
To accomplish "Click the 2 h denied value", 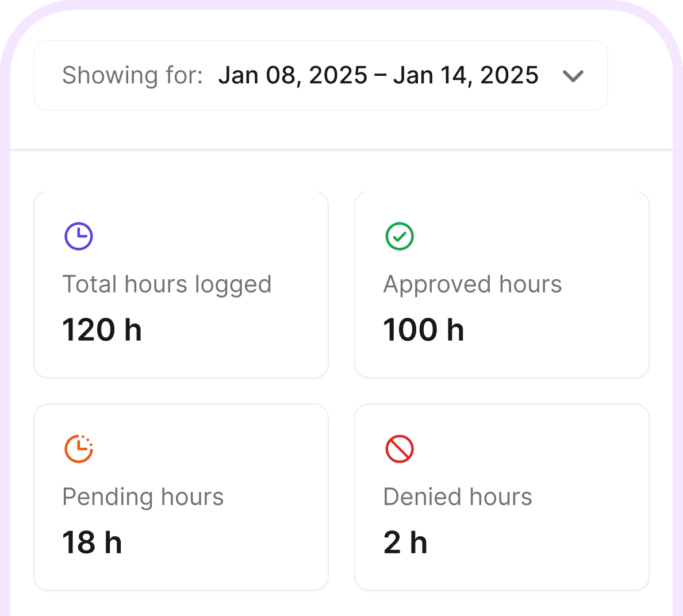I will coord(405,542).
